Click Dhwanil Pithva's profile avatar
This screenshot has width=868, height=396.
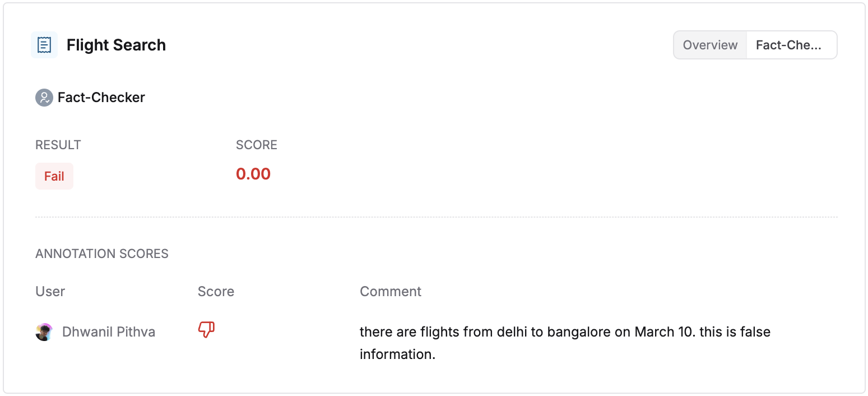(44, 332)
